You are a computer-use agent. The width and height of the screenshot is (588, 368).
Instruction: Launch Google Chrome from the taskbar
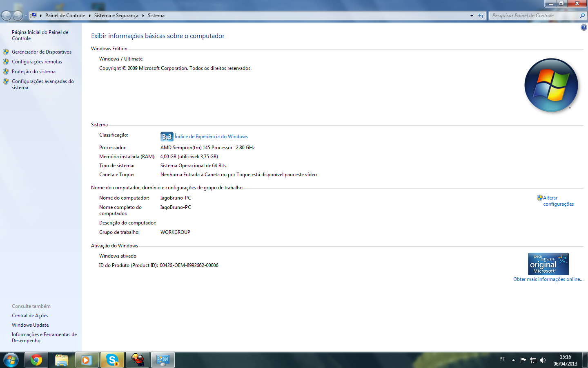coord(36,360)
